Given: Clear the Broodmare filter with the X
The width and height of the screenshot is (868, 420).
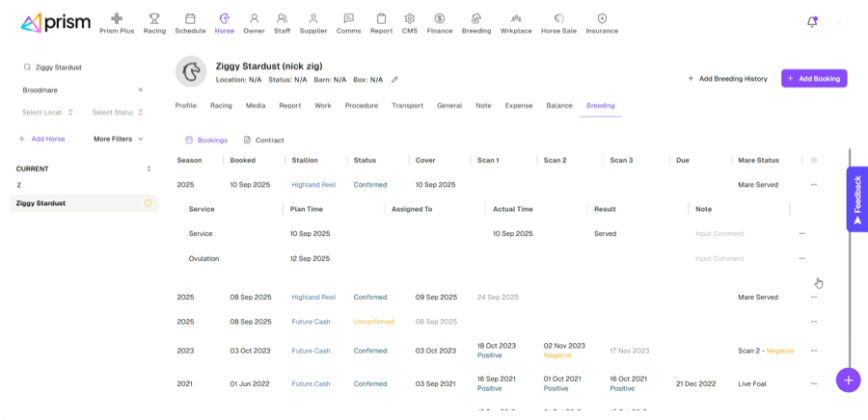Looking at the screenshot, I should point(140,90).
